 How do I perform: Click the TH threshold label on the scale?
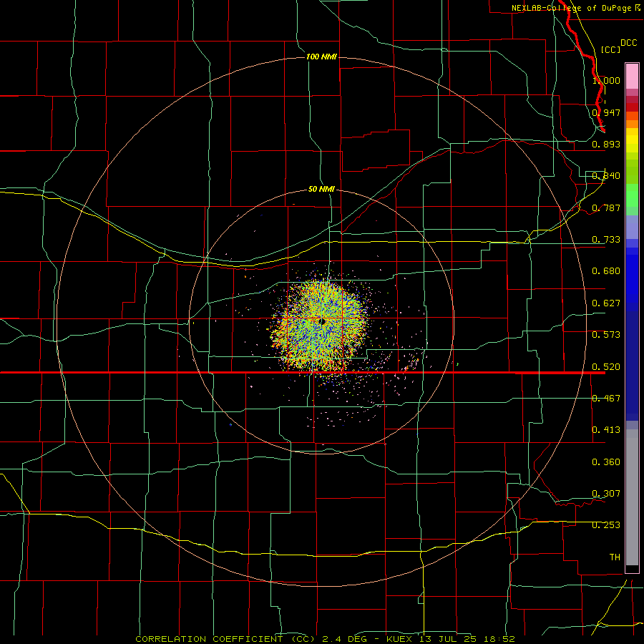615,557
